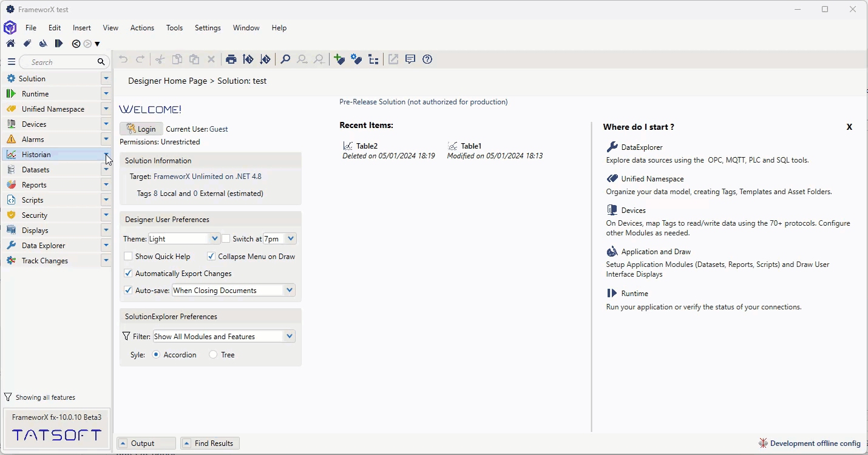Open the Tools menu

pos(174,28)
